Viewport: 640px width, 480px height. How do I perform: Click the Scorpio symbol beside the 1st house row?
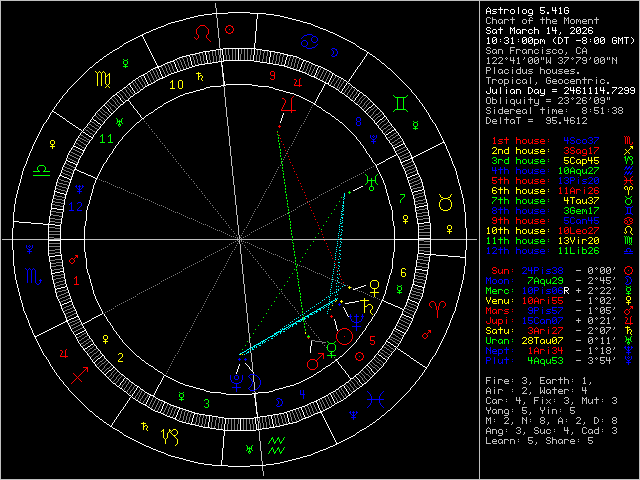[x=629, y=140]
